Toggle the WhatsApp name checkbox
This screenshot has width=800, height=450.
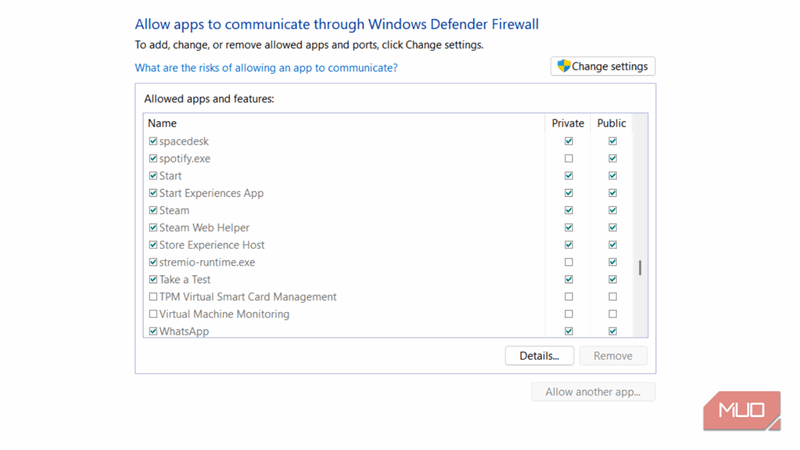pos(153,331)
